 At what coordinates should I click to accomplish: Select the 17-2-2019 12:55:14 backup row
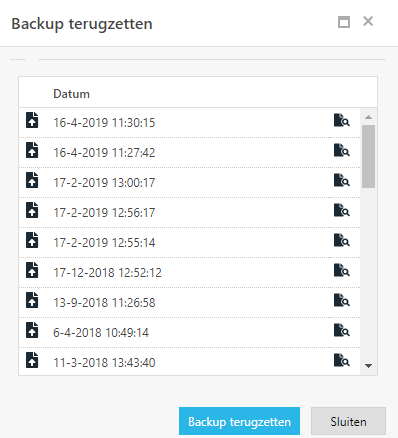189,242
